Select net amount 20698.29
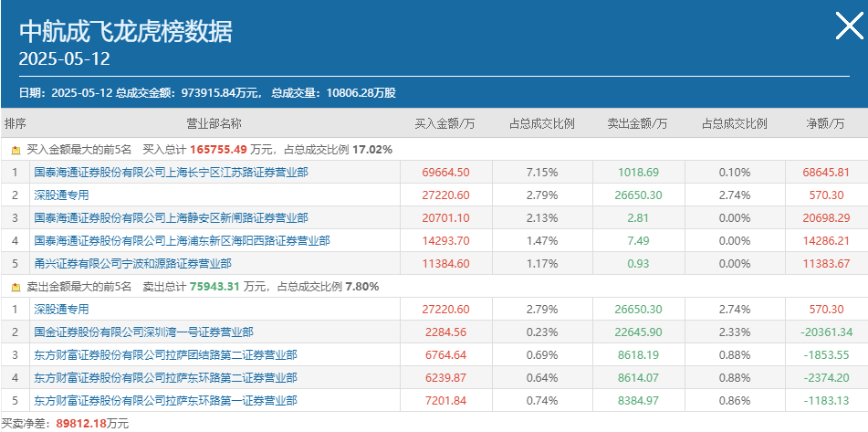Viewport: 868px width, 432px height. click(x=826, y=217)
